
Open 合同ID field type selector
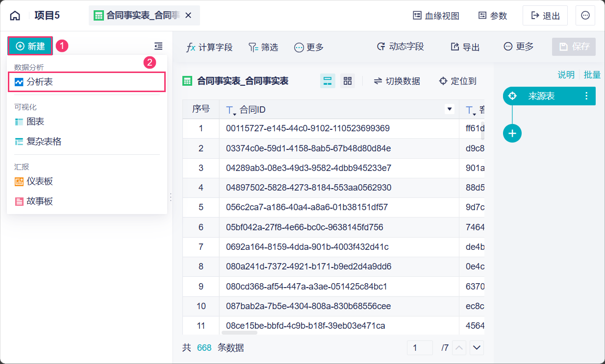pos(230,110)
